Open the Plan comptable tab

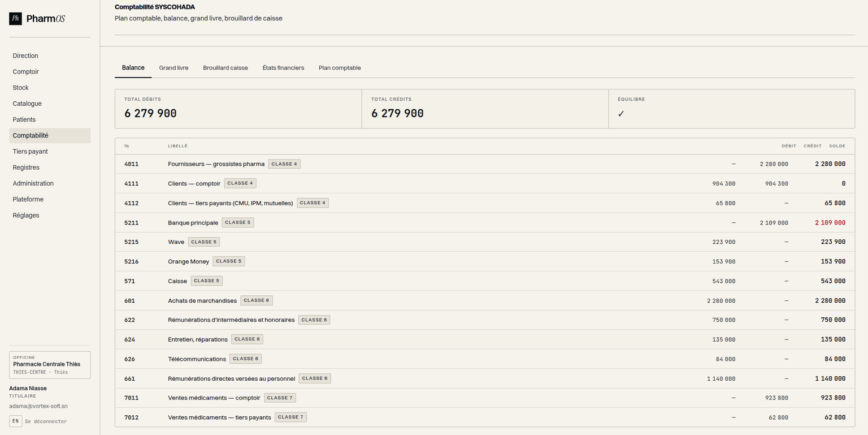pos(340,67)
